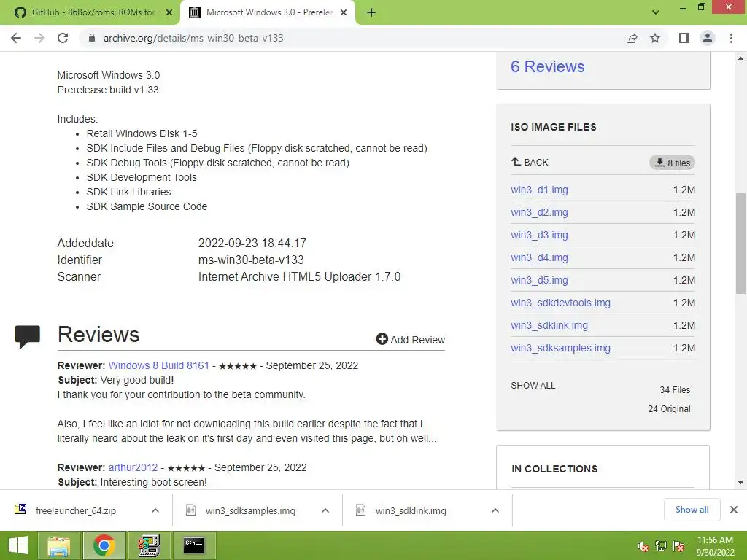The image size is (747, 560).
Task: Download win3_d5.img
Action: pyautogui.click(x=539, y=280)
